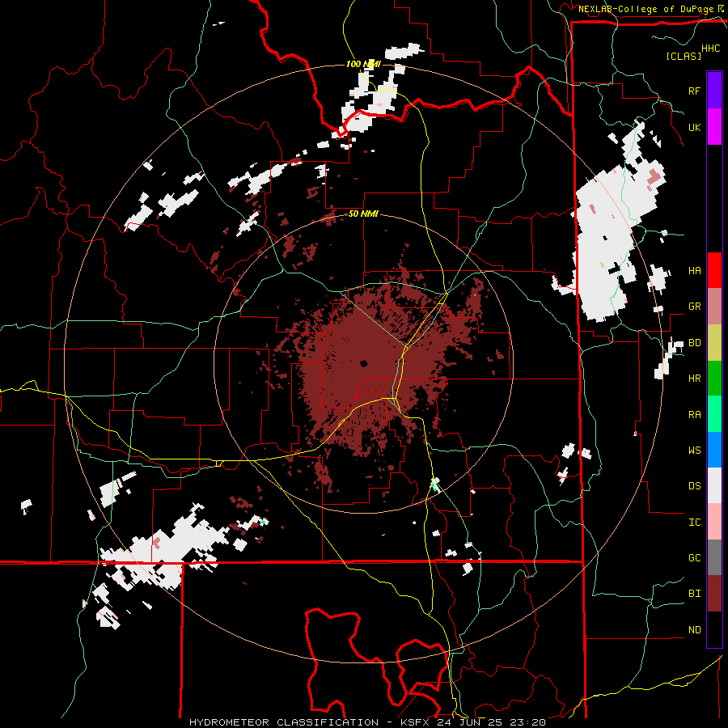The width and height of the screenshot is (728, 728).
Task: Click the ND legend label
Action: coord(694,629)
